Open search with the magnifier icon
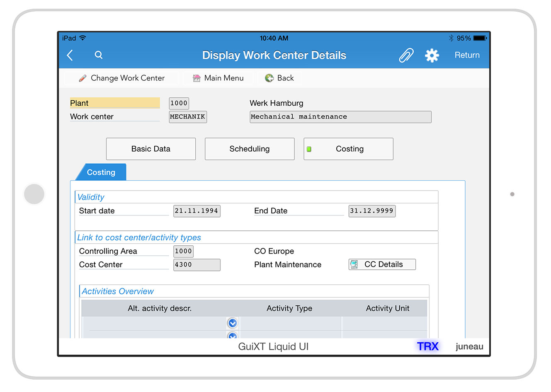The image size is (551, 392). pos(98,55)
